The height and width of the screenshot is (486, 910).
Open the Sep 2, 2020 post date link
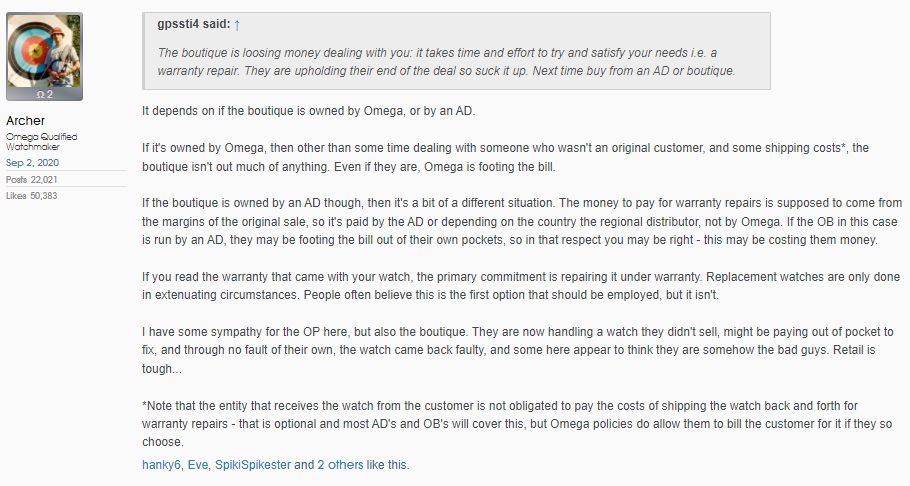(32, 163)
